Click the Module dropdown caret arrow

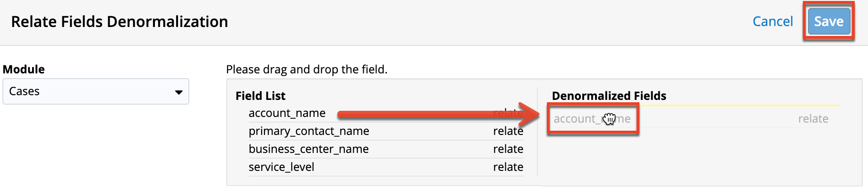pyautogui.click(x=179, y=92)
